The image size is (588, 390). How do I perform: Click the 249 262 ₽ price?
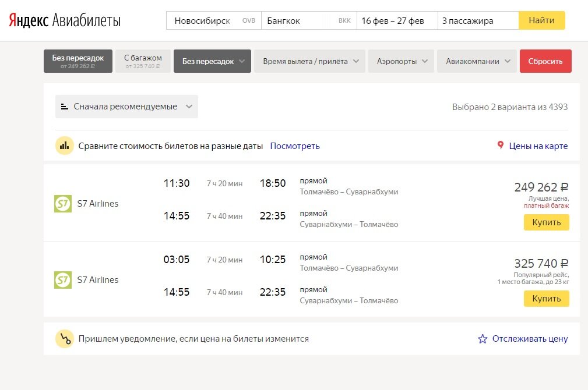click(x=541, y=187)
